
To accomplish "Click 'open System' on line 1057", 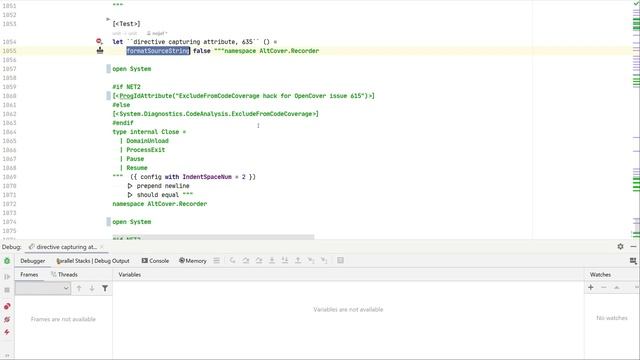I will [x=132, y=69].
